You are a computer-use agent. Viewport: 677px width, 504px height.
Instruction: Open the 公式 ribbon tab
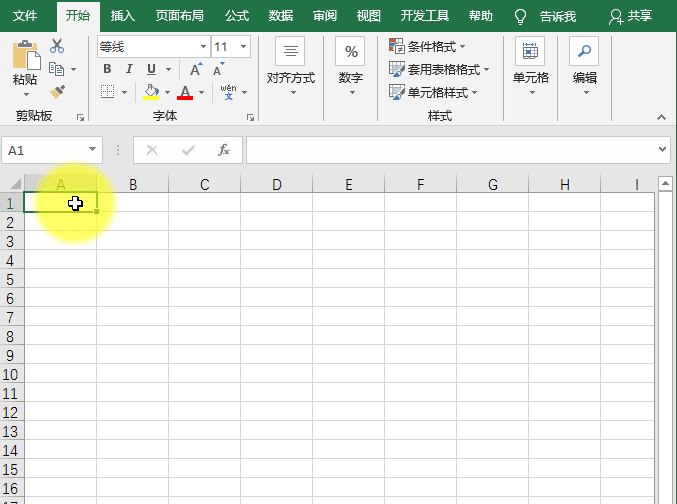[x=237, y=16]
